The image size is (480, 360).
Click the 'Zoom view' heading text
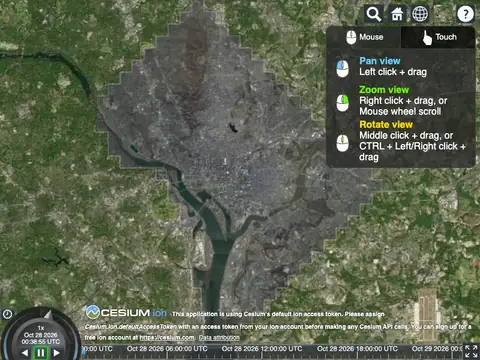384,90
